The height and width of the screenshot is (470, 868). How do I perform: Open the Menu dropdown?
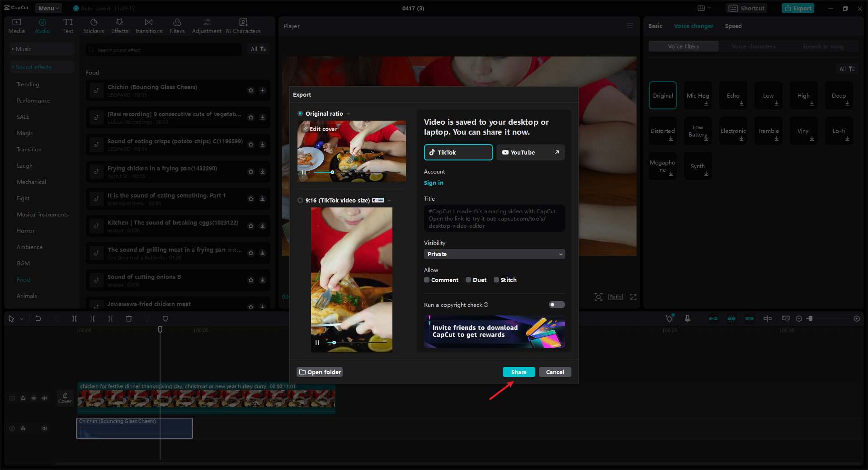[x=48, y=8]
